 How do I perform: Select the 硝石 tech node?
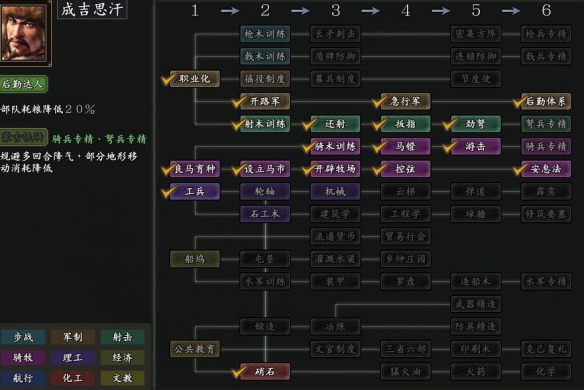(x=265, y=371)
